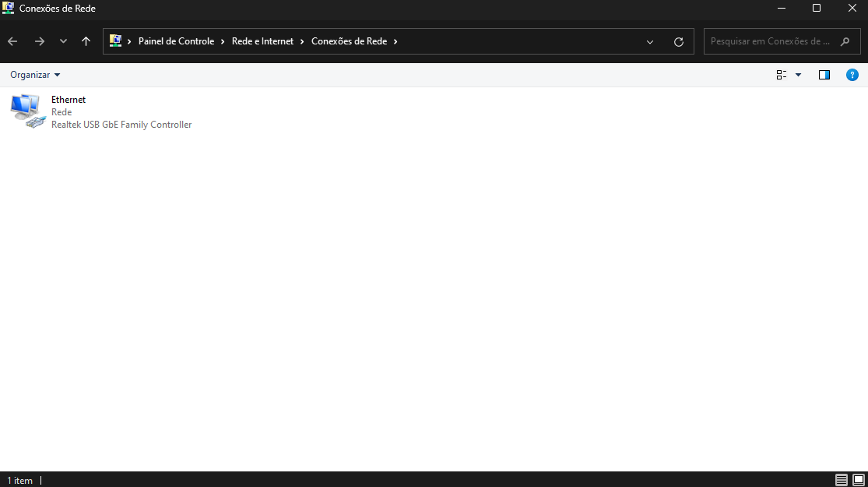Switch to large icons view in status bar

click(x=859, y=480)
